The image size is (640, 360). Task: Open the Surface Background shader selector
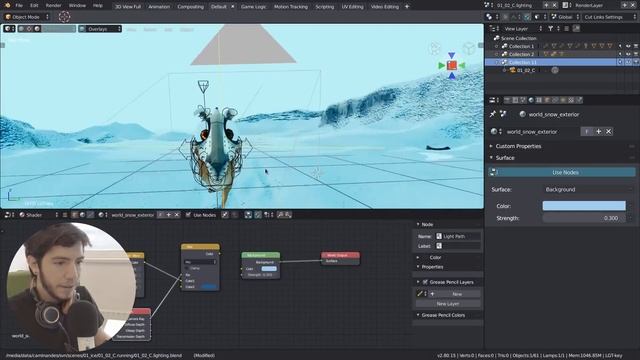tap(587, 189)
